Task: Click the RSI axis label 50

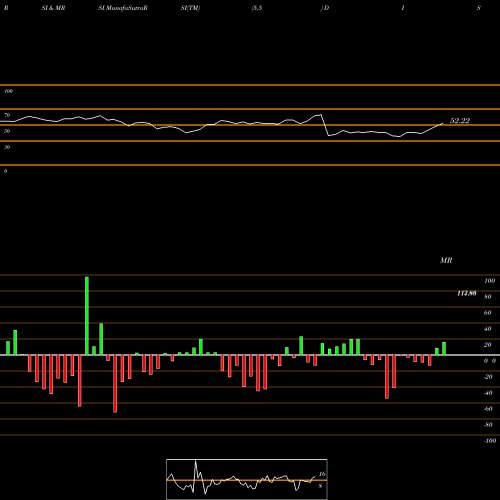Action: pyautogui.click(x=7, y=131)
